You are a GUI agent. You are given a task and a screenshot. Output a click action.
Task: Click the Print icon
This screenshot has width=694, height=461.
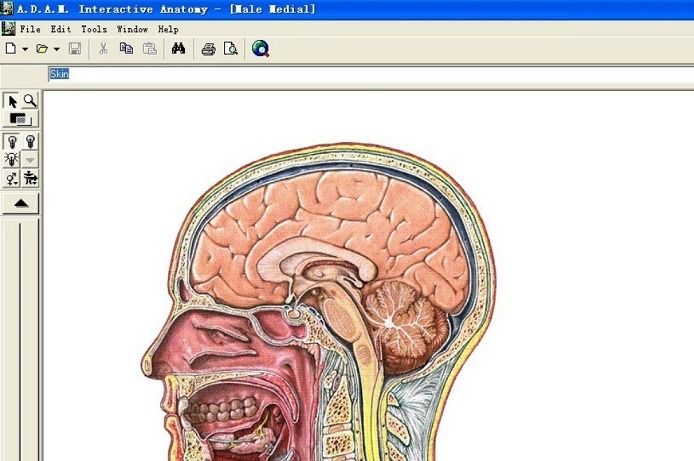(208, 48)
